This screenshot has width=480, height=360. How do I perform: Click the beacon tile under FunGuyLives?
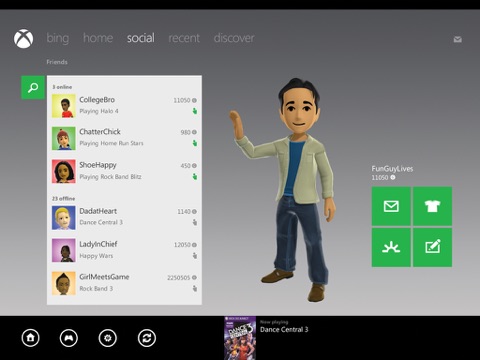tap(391, 247)
